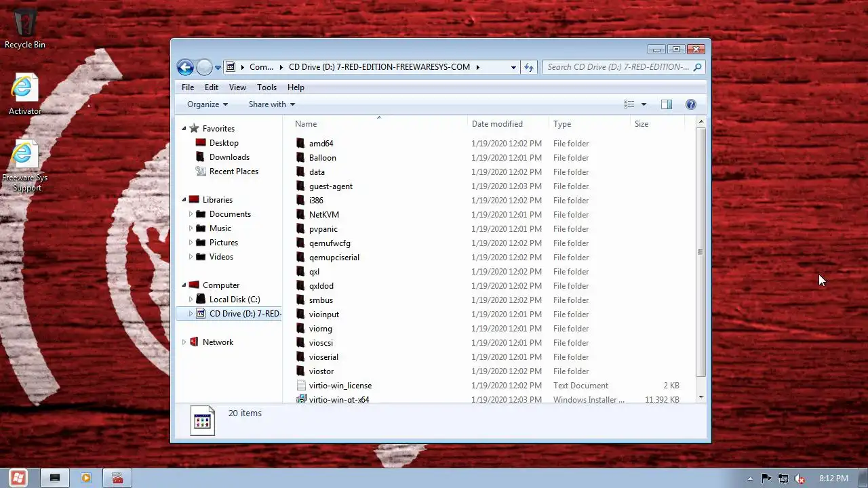Expand the Network tree node
Viewport: 868px width, 488px height.
pos(184,342)
